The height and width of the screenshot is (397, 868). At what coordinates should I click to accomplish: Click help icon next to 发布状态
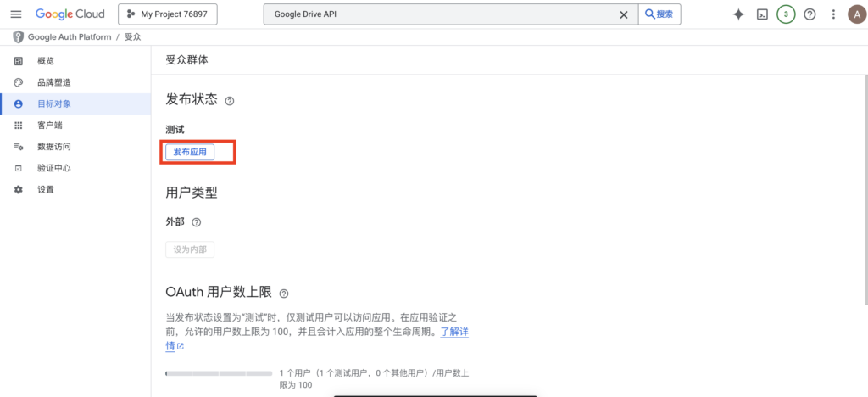pyautogui.click(x=230, y=101)
